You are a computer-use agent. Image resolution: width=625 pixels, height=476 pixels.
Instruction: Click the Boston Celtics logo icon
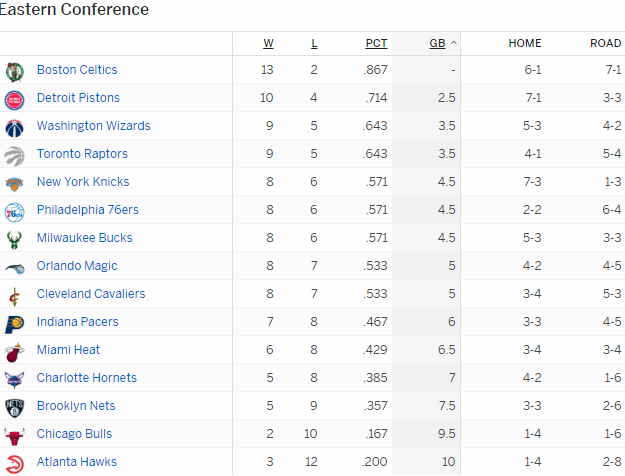14,70
